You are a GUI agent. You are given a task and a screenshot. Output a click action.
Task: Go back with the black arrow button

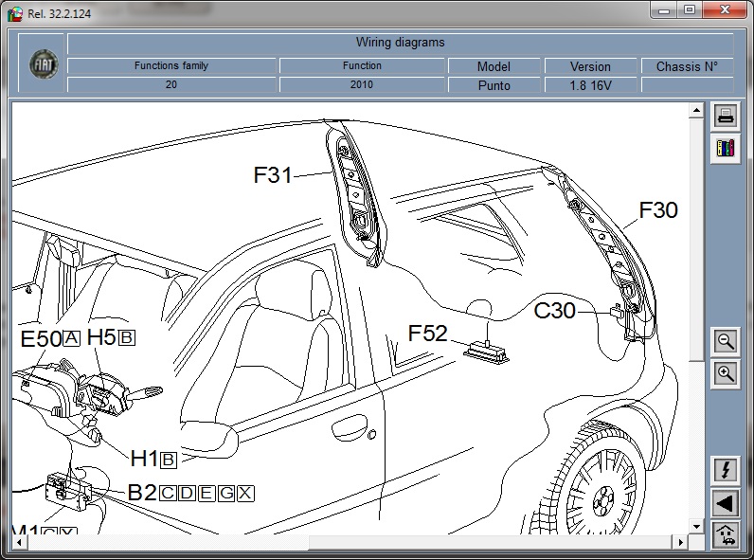[726, 502]
